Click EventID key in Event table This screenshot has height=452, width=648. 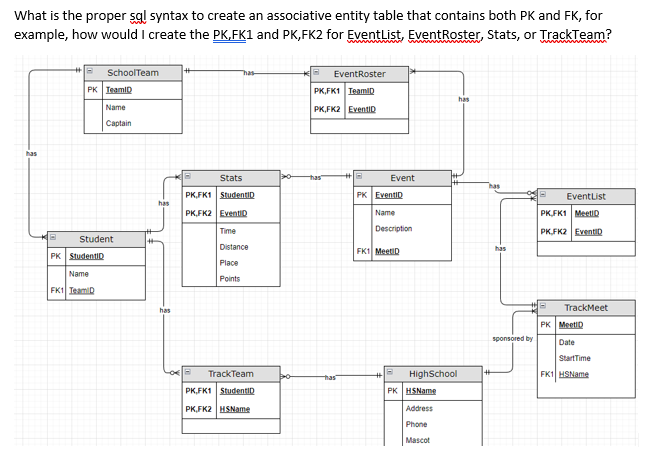tap(389, 195)
